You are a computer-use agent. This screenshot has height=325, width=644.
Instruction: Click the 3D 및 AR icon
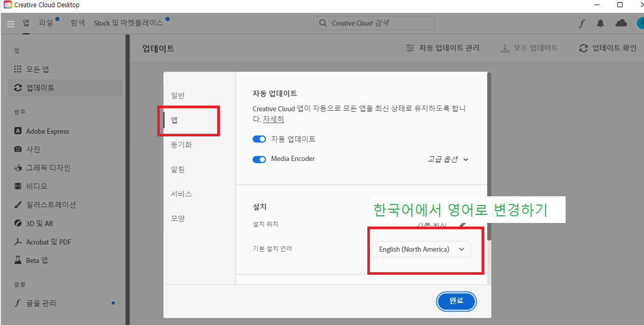point(18,224)
